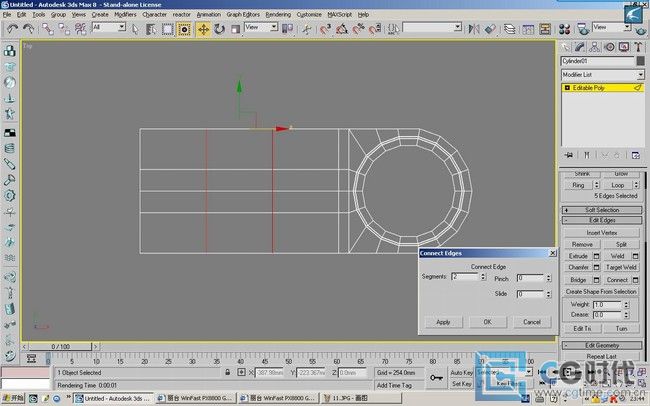Click the Mirror tool icon

474,29
